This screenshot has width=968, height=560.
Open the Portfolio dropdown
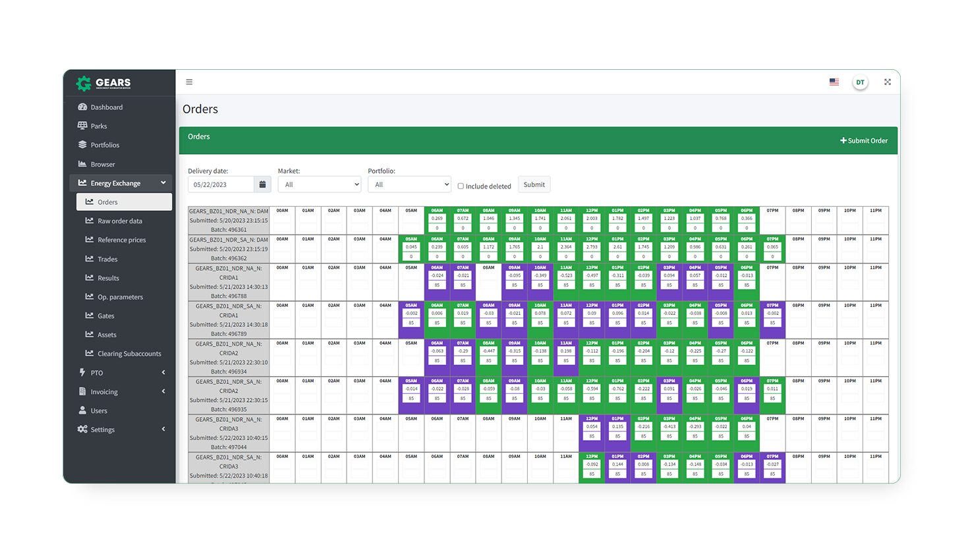409,185
